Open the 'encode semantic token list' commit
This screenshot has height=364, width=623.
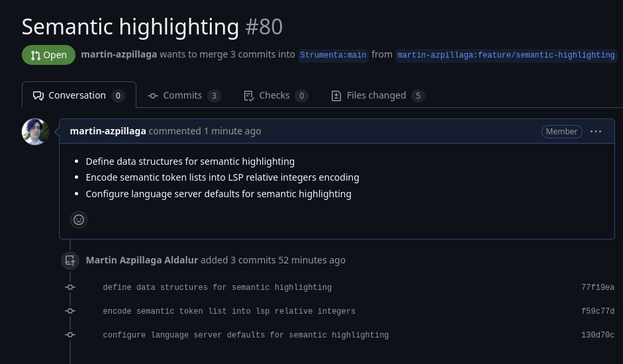tap(229, 312)
